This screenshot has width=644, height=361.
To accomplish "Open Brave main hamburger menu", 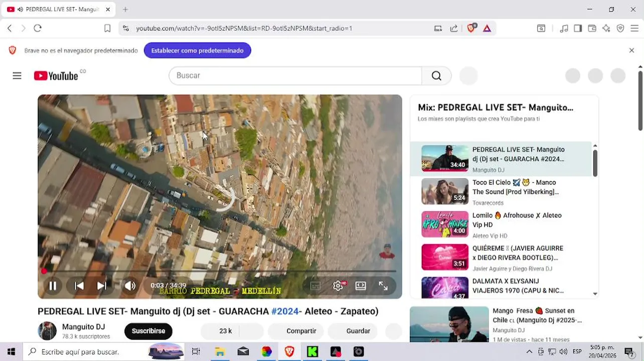I will [634, 29].
